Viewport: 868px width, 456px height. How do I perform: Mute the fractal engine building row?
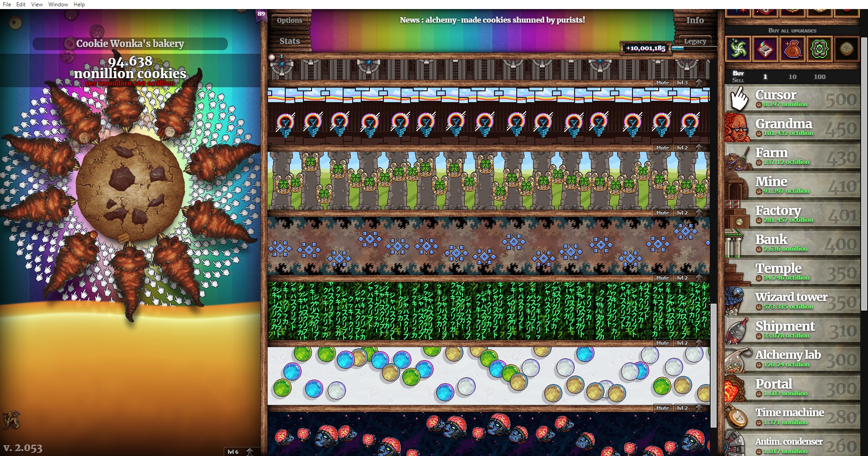(663, 278)
